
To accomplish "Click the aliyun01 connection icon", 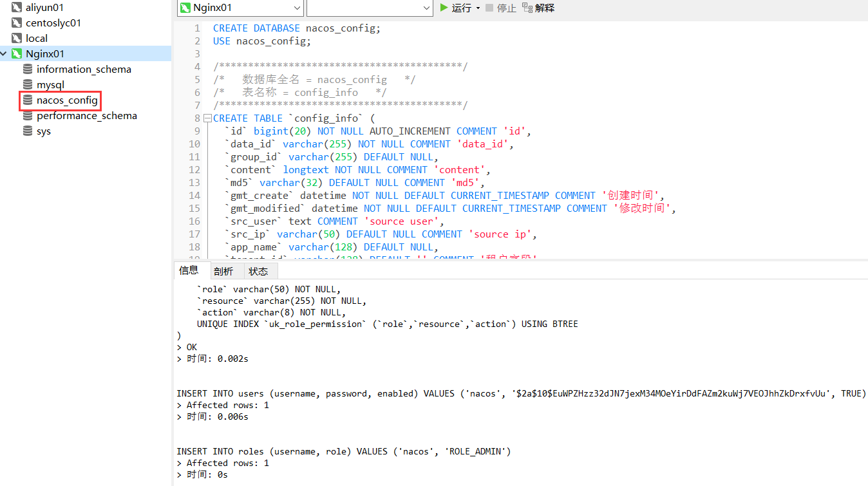I will (x=16, y=8).
